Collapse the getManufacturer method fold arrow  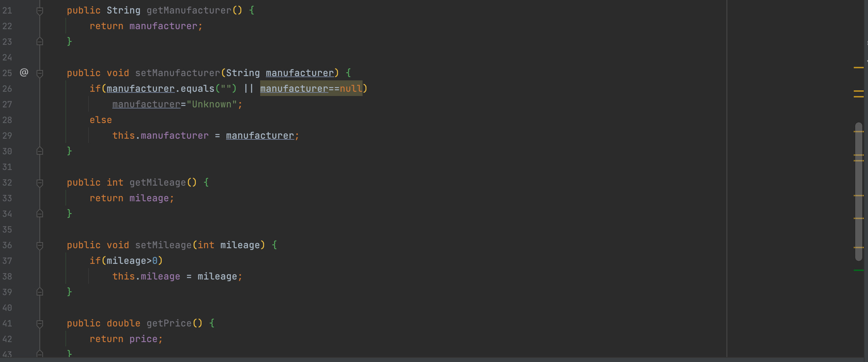[x=39, y=10]
